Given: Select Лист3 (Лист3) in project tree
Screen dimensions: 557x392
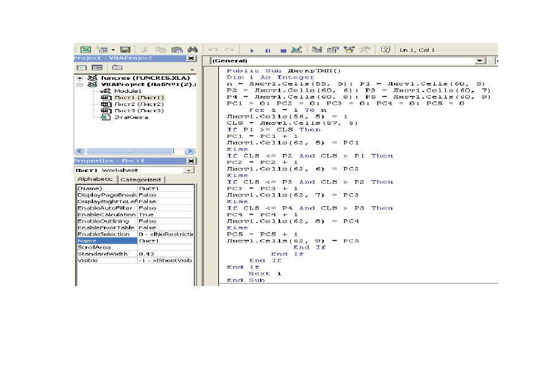Looking at the screenshot, I should click(x=139, y=111).
